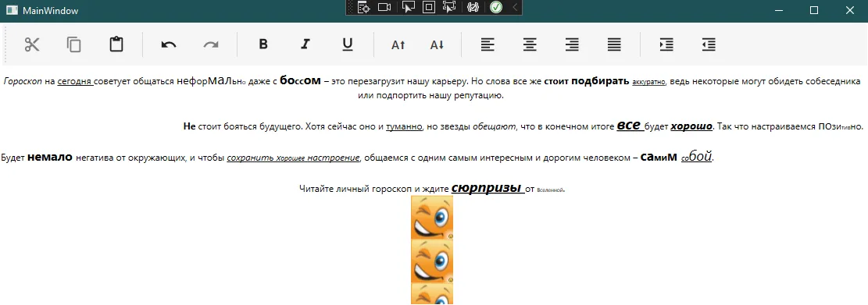Click the phrase "сохранить хорошее настроение"
868x305 pixels.
(x=294, y=158)
